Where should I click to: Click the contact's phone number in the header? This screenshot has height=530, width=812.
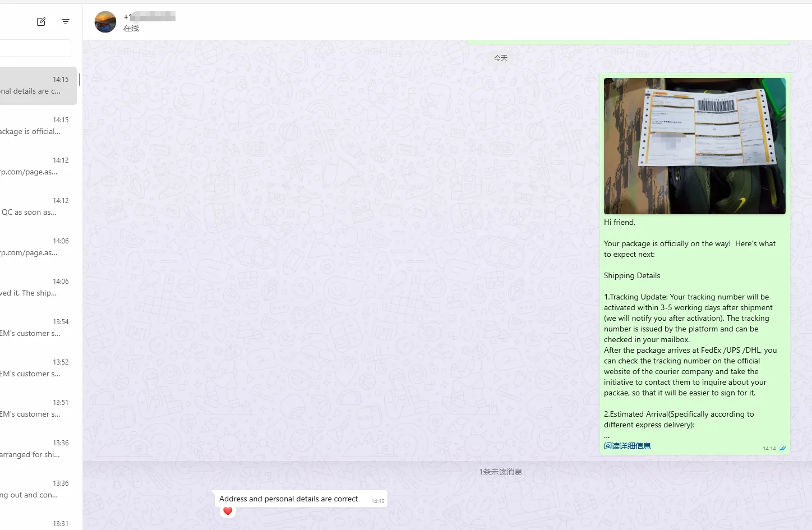click(150, 17)
